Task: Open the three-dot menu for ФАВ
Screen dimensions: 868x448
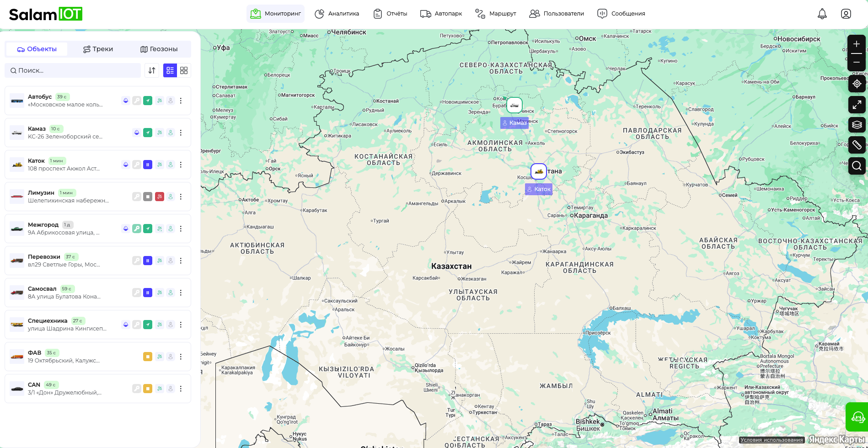Action: pyautogui.click(x=181, y=357)
